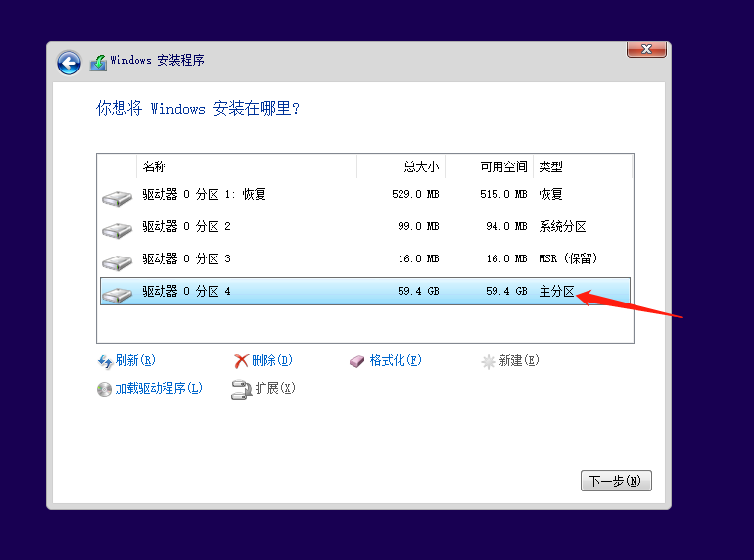Screen dimensions: 754x560
Task: Click the pink eraser format icon
Action: (356, 361)
